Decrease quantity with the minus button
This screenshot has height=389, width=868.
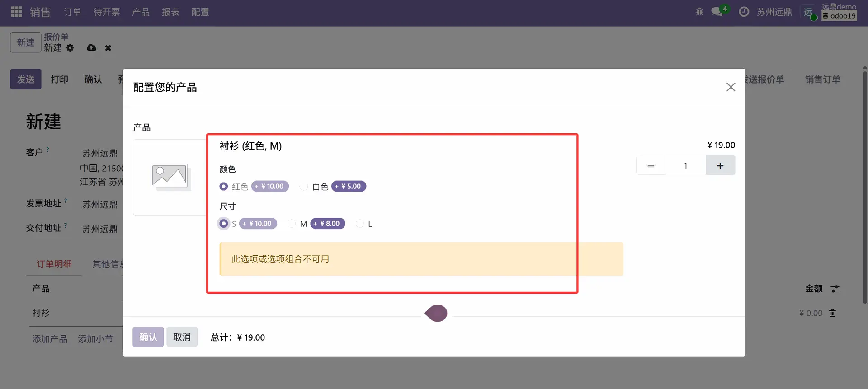[x=651, y=166]
